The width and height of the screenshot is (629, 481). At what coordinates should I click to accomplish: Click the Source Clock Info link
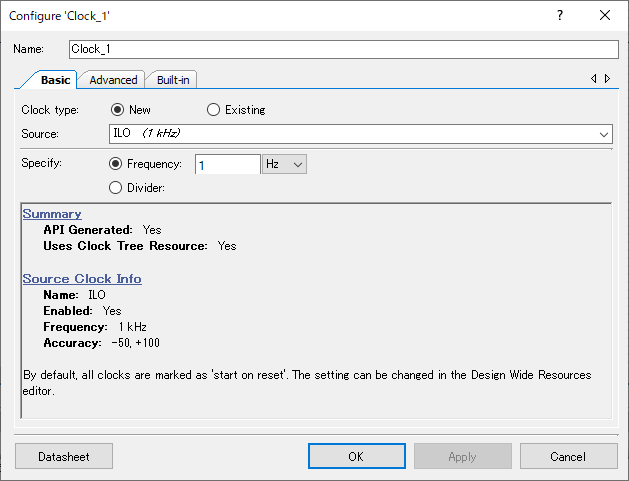[82, 279]
